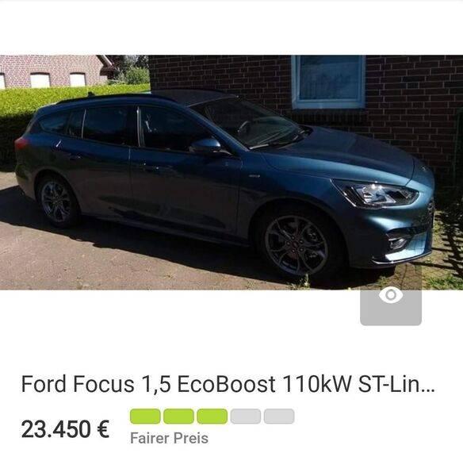
Task: Open the Ford Focus 1,5 EcoBoost listing title
Action: tap(228, 384)
